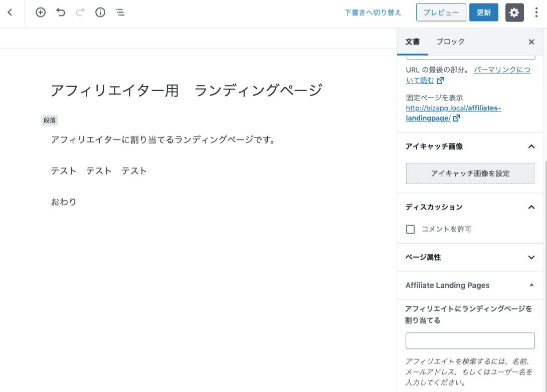Click the 更新 button
This screenshot has width=547, height=392.
[483, 13]
